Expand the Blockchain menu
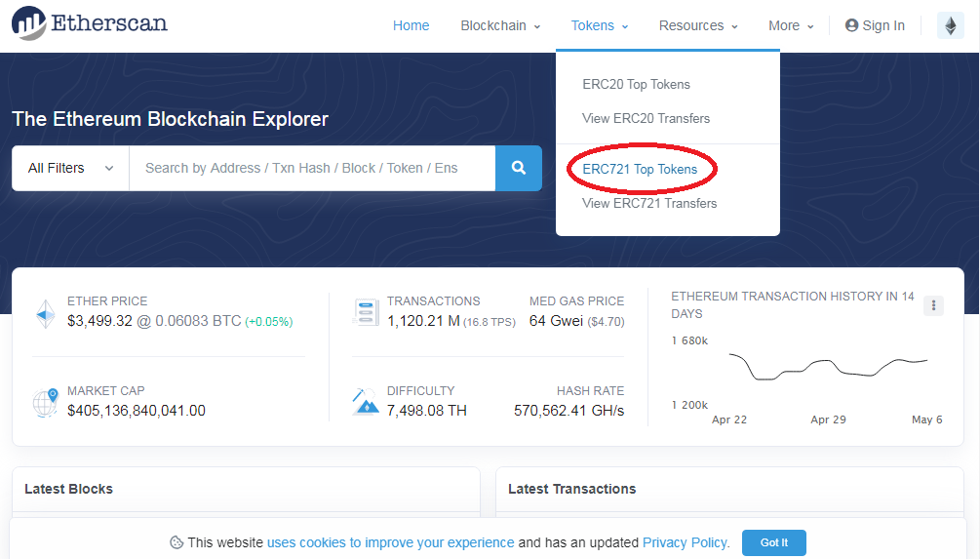980x559 pixels. tap(500, 25)
